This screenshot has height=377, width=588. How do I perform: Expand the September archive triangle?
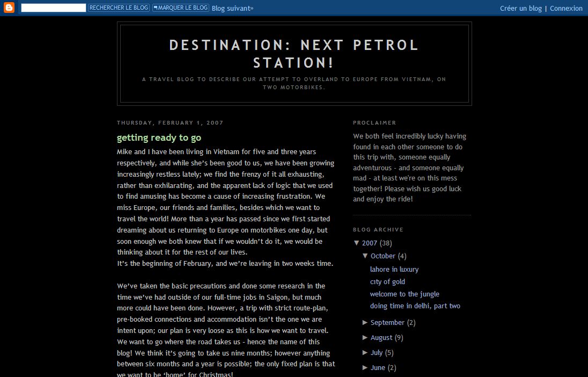365,323
